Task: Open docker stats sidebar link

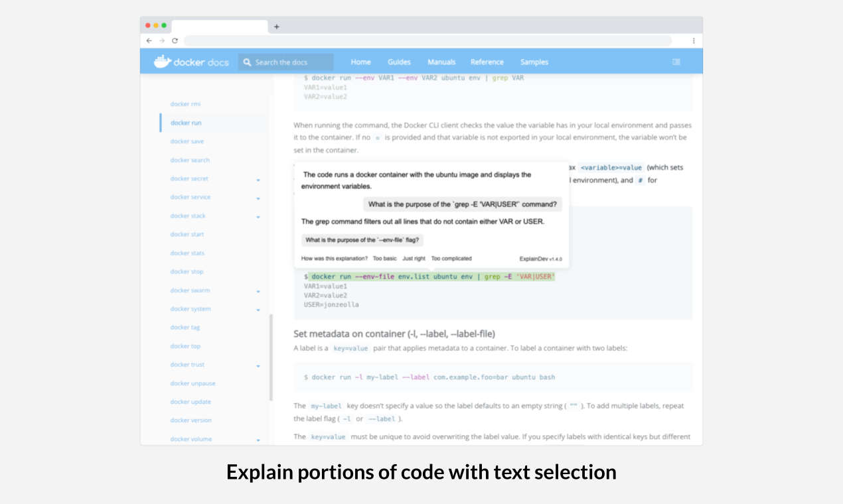Action: coord(187,253)
